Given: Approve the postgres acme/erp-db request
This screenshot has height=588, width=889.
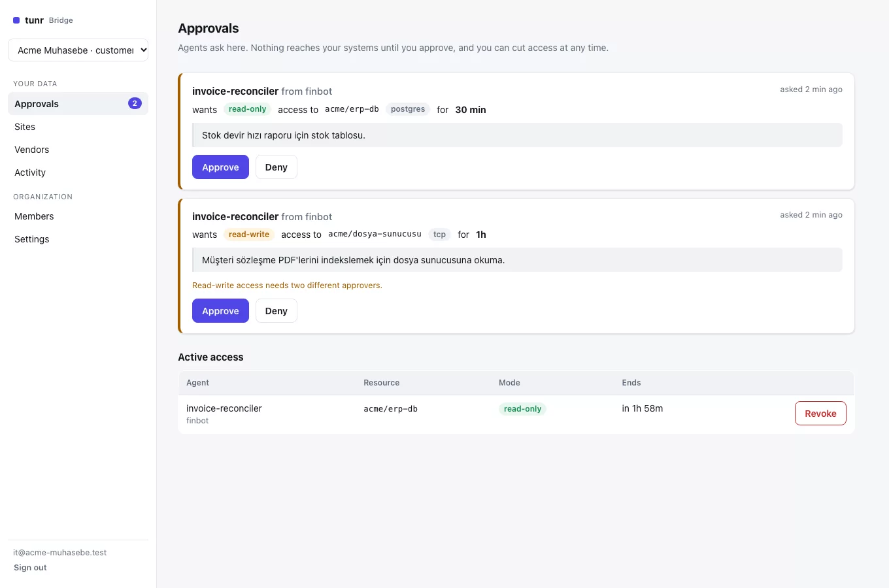Looking at the screenshot, I should pyautogui.click(x=220, y=167).
